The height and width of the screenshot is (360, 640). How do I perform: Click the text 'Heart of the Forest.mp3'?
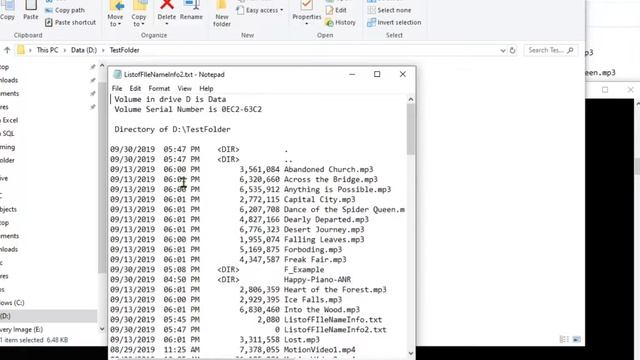click(x=335, y=289)
